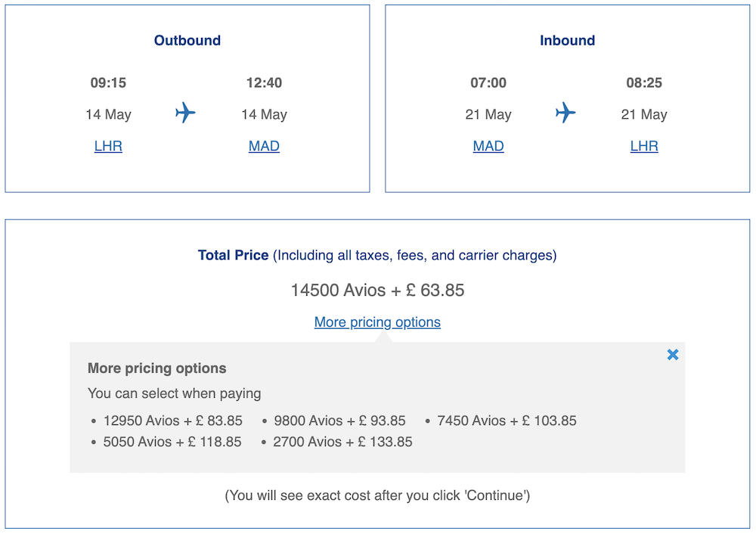Click the outbound flight airplane icon
The width and height of the screenshot is (756, 534).
click(x=185, y=113)
